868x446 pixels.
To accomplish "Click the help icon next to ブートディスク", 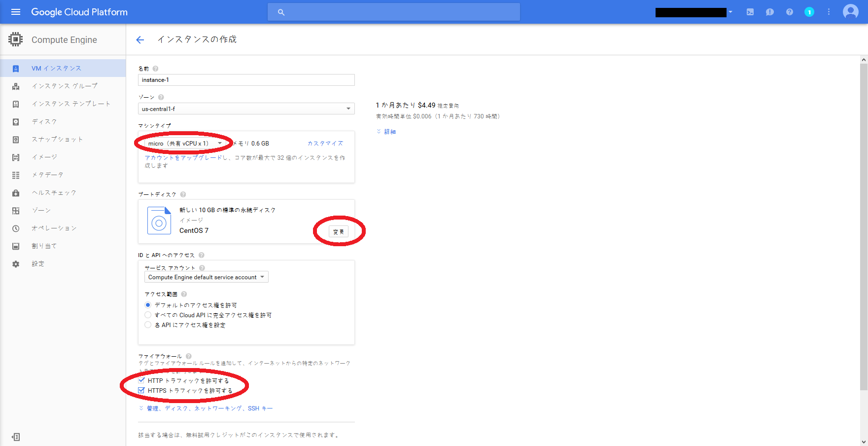I will pyautogui.click(x=183, y=194).
